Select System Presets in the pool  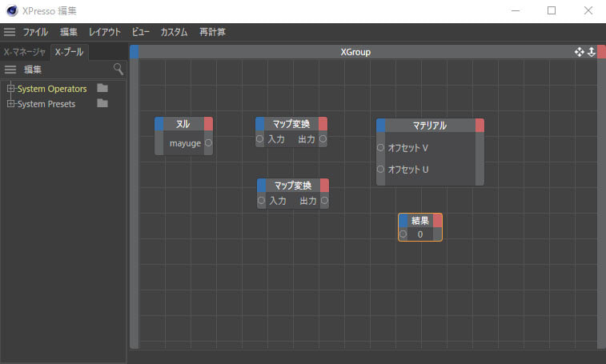point(46,103)
